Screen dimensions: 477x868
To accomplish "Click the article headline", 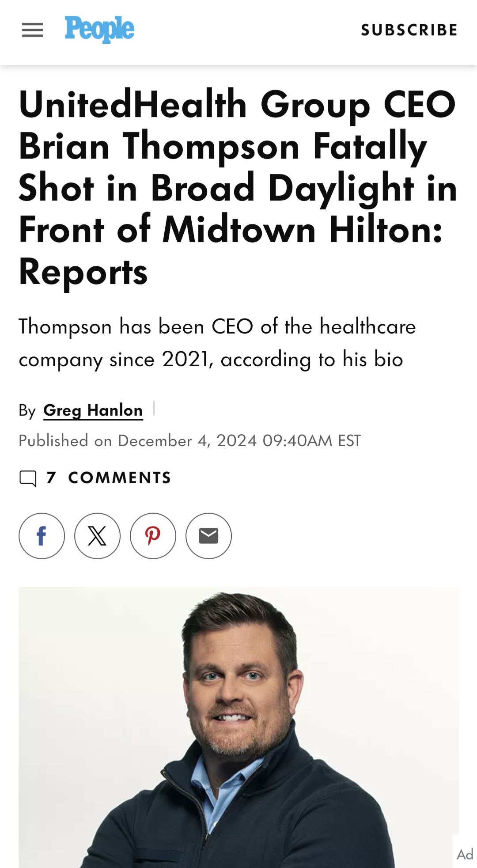I will 238,186.
